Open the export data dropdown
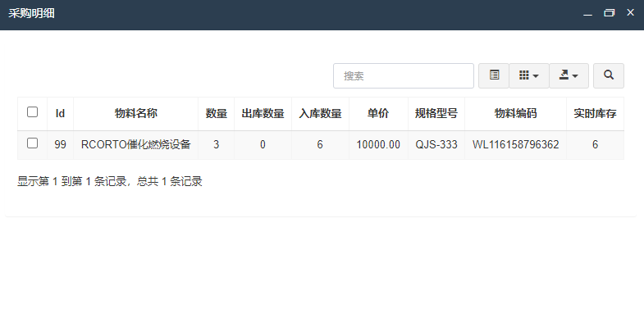The image size is (644, 309). coord(569,75)
